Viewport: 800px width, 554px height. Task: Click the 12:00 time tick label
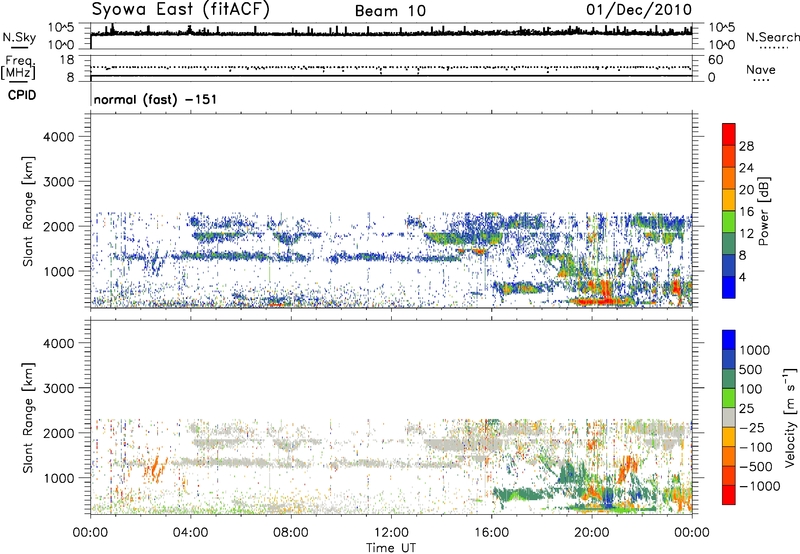click(x=391, y=533)
